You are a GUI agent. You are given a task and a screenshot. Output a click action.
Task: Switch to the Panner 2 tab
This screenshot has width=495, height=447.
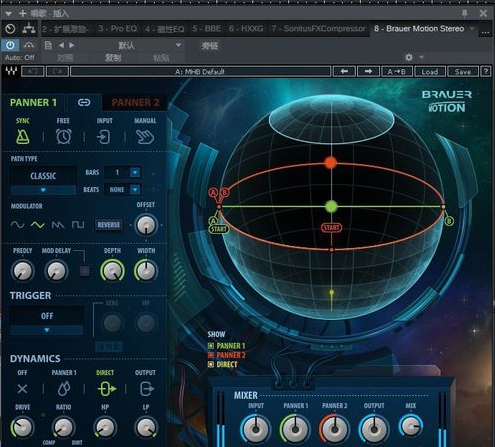(x=135, y=102)
